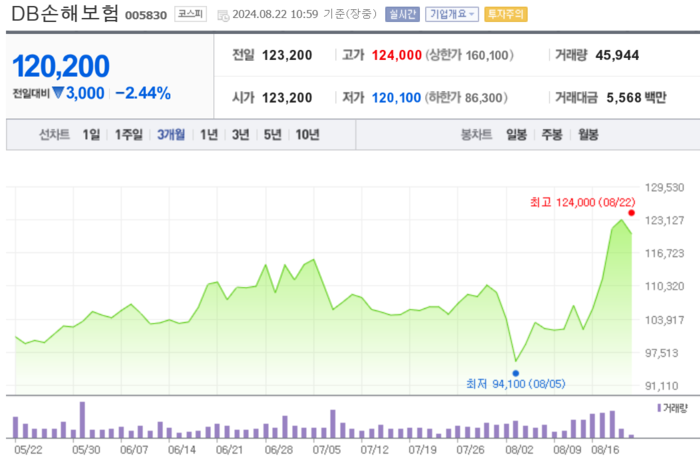The width and height of the screenshot is (700, 458).
Task: Select the 10년 line chart tab
Action: click(307, 134)
